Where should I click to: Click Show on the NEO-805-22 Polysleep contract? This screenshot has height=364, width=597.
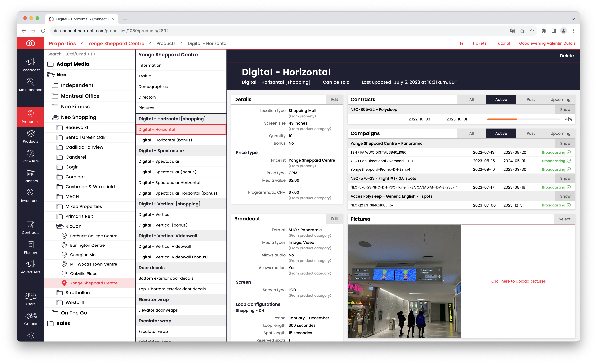[565, 109]
